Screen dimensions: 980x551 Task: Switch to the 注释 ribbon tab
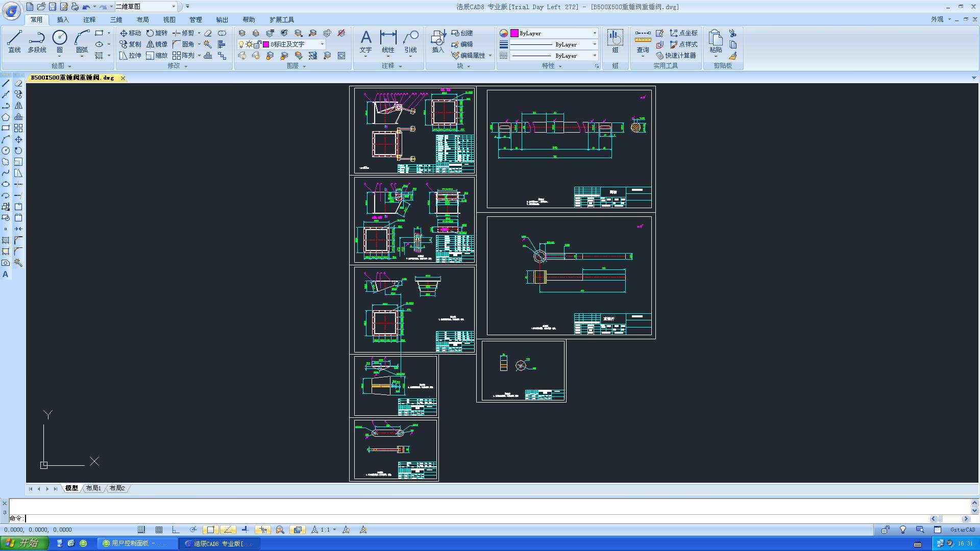point(89,19)
